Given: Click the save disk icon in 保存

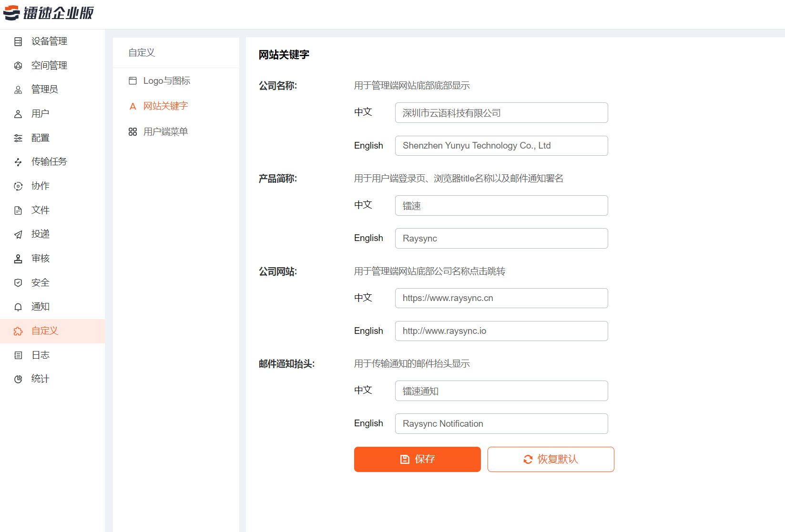Looking at the screenshot, I should coord(405,459).
